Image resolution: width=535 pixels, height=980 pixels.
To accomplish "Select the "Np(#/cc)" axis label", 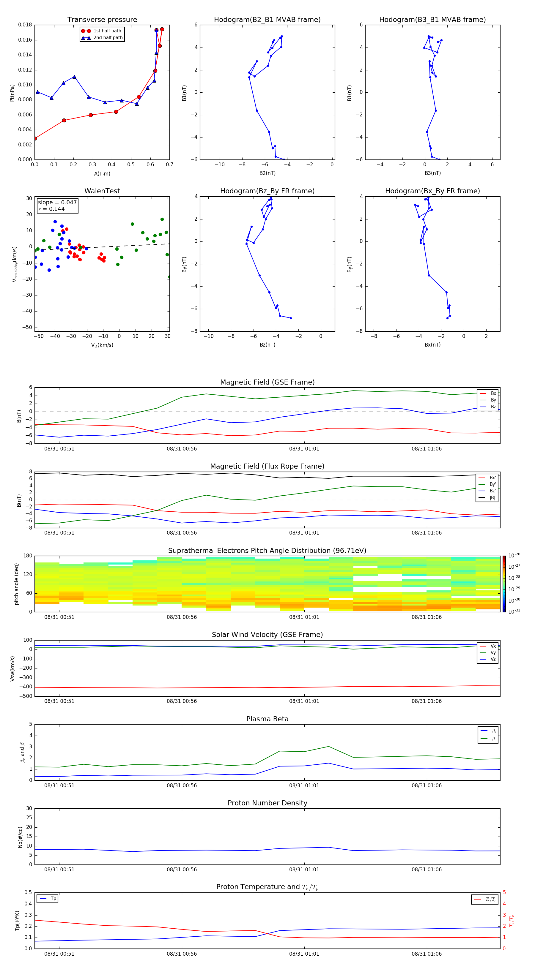I will (x=20, y=837).
